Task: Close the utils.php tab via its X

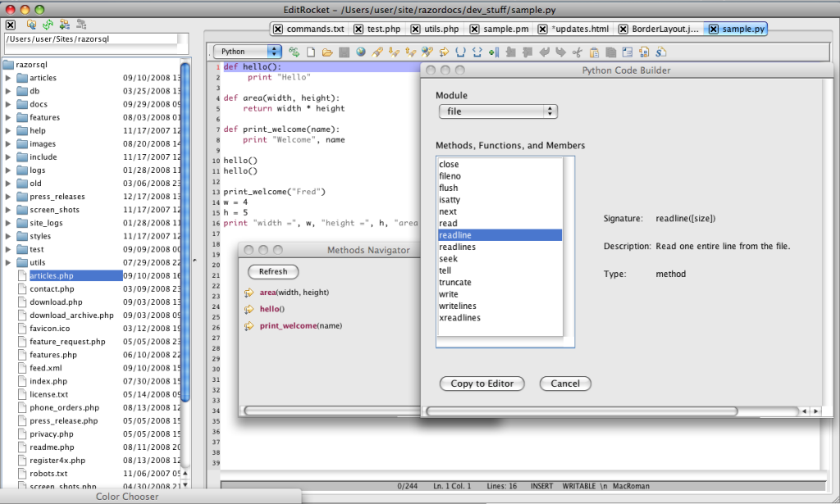Action: coord(415,29)
